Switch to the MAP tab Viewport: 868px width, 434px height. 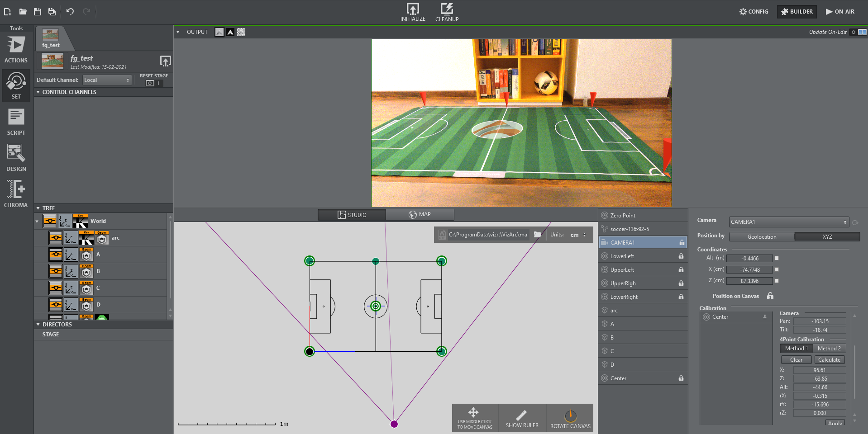pyautogui.click(x=420, y=215)
